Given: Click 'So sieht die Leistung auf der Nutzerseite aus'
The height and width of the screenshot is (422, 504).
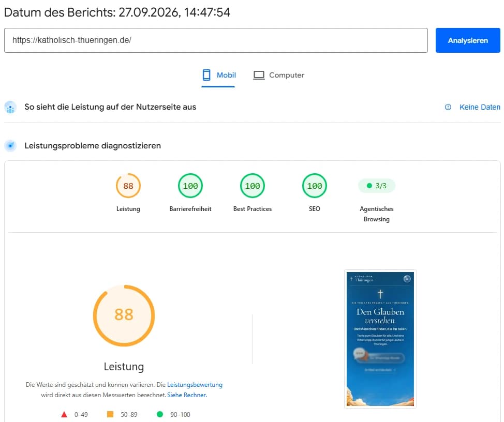Looking at the screenshot, I should coord(110,107).
